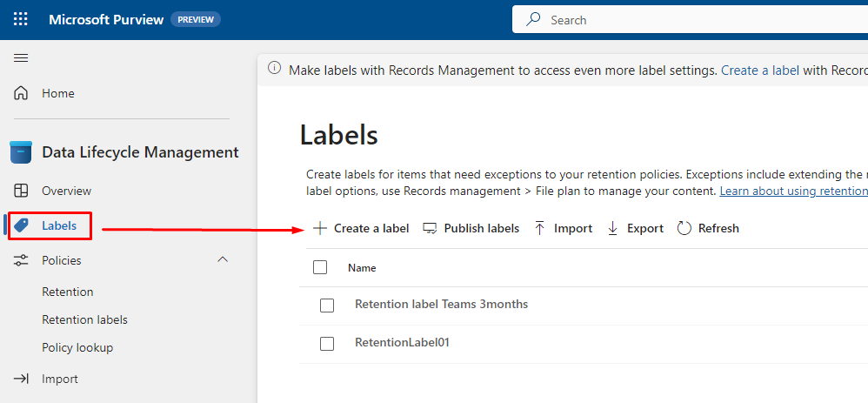
Task: Click the Create a label banner link
Action: (x=759, y=71)
